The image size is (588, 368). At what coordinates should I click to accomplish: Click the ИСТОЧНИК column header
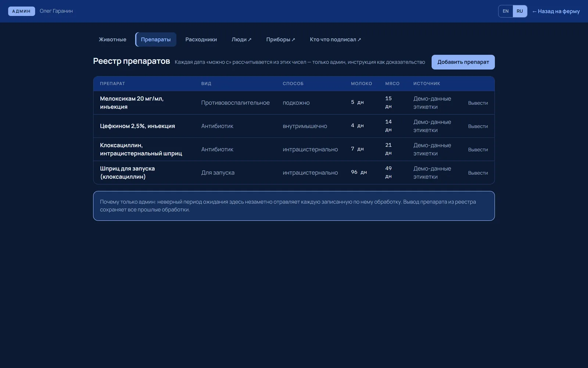pyautogui.click(x=427, y=84)
